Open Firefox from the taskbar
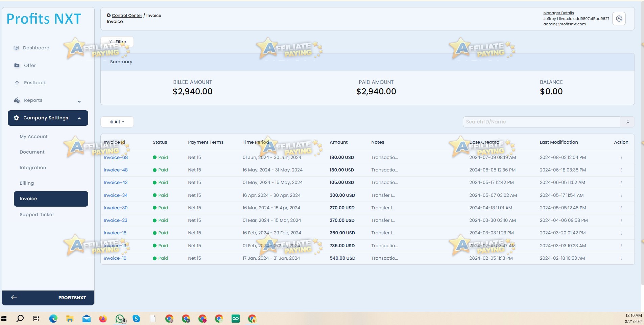 pos(103,319)
